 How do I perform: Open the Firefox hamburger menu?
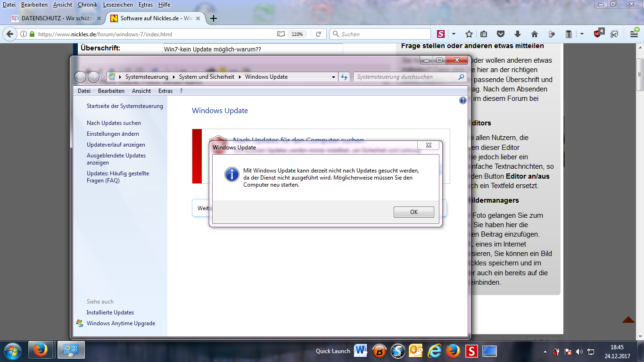[x=634, y=34]
